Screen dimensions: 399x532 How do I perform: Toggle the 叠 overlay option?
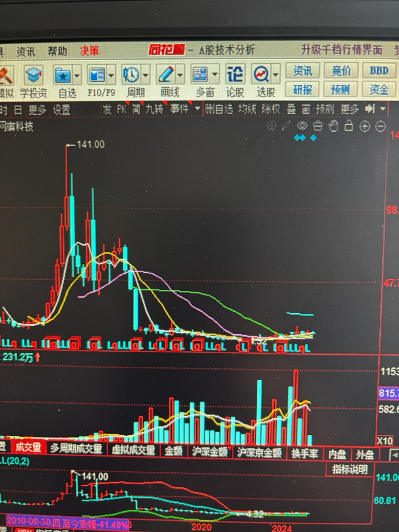(291, 109)
